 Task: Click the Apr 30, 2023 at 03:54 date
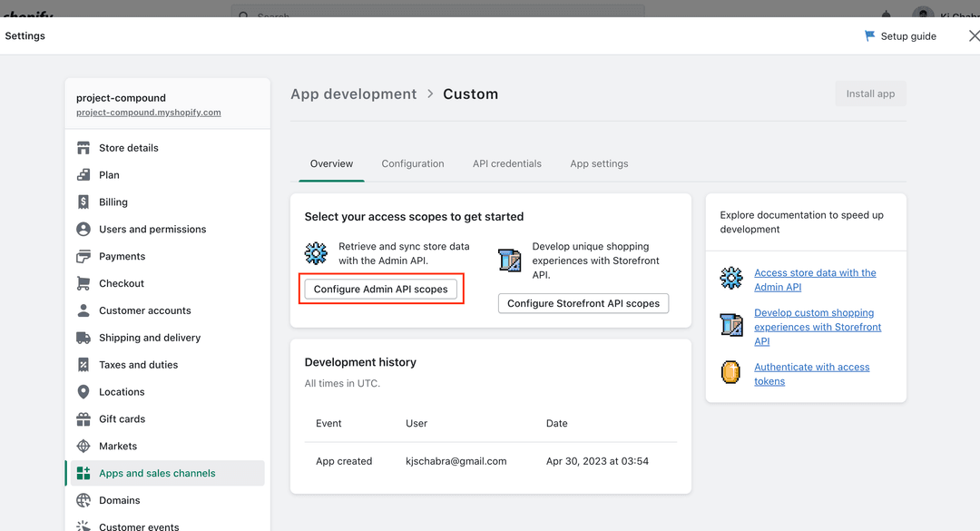[597, 461]
